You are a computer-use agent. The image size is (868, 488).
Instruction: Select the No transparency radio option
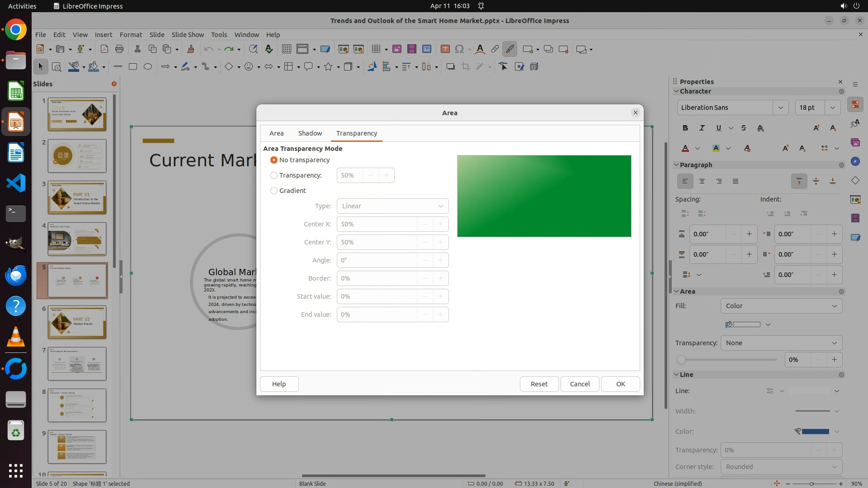tap(274, 160)
